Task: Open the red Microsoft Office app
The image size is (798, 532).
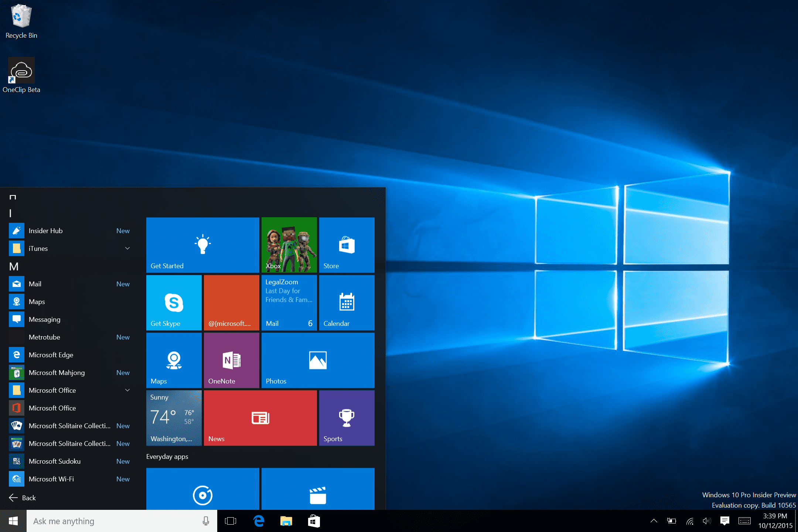Action: tap(70, 408)
